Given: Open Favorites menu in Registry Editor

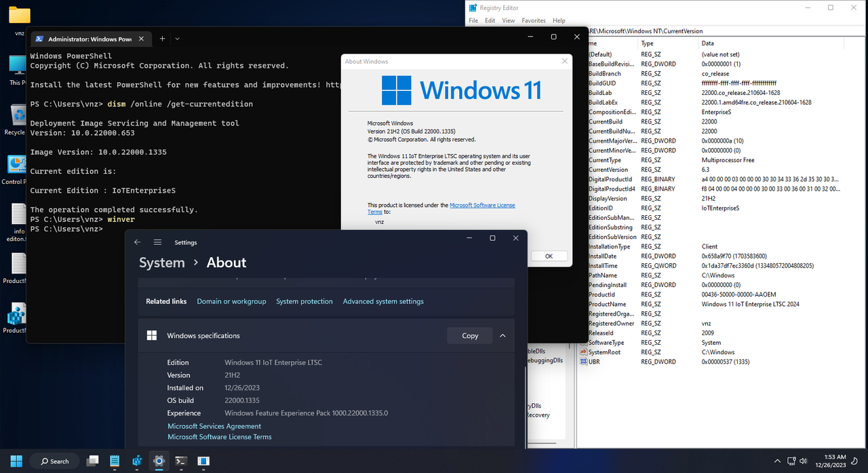Looking at the screenshot, I should point(534,21).
